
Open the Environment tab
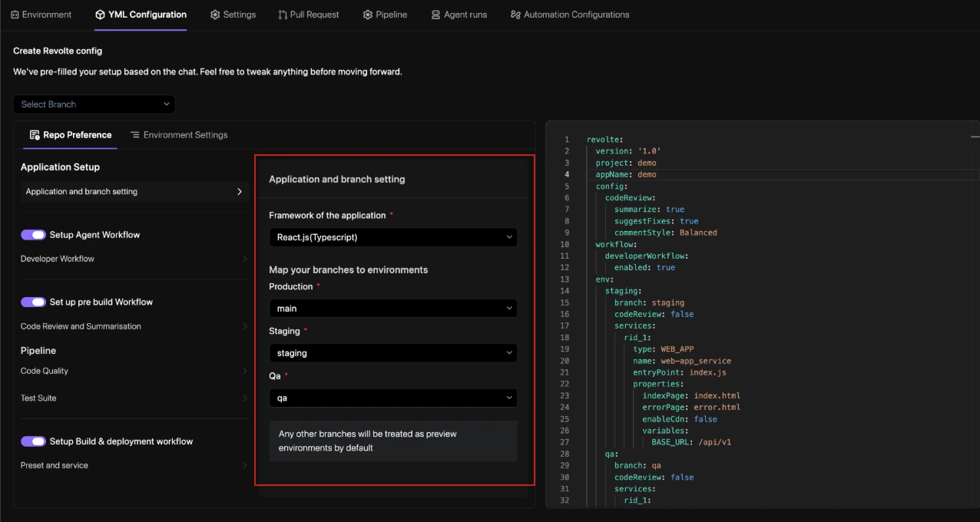point(41,15)
